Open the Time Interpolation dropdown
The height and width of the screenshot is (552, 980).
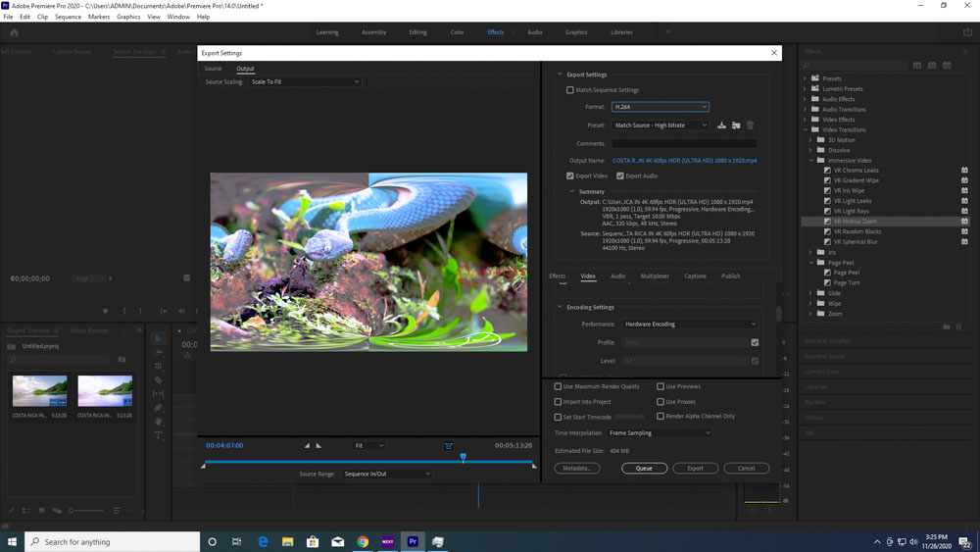[x=660, y=432]
